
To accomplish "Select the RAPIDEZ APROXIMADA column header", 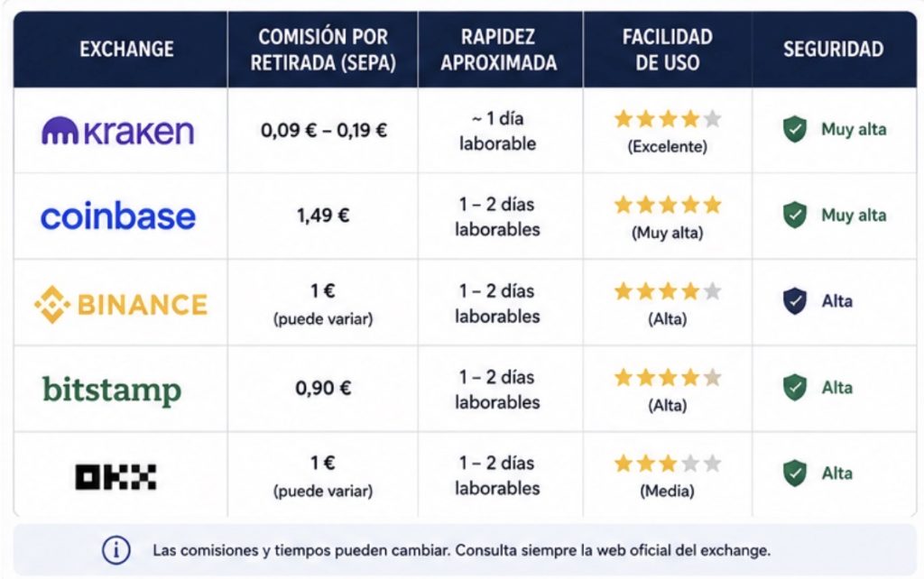I will 498,50.
